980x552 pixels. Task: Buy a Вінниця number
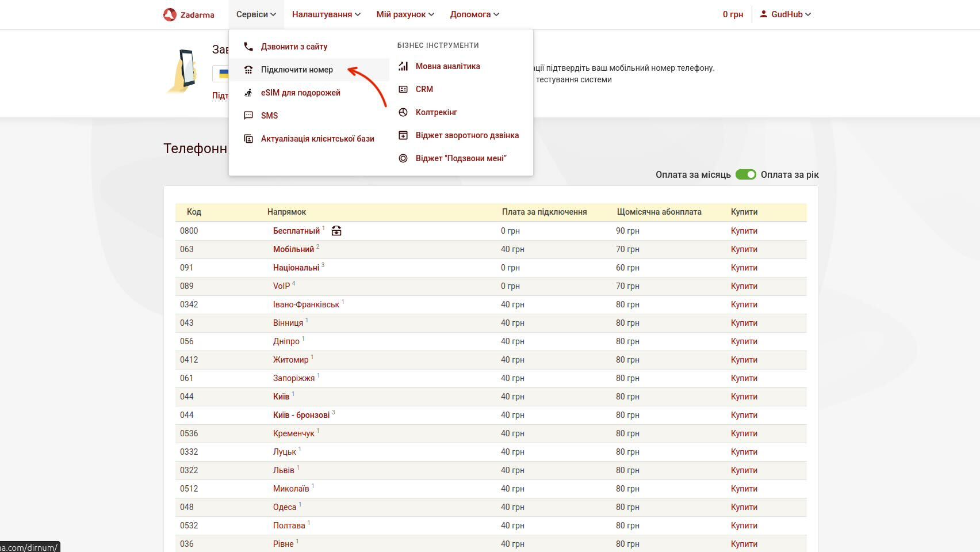[x=744, y=323]
